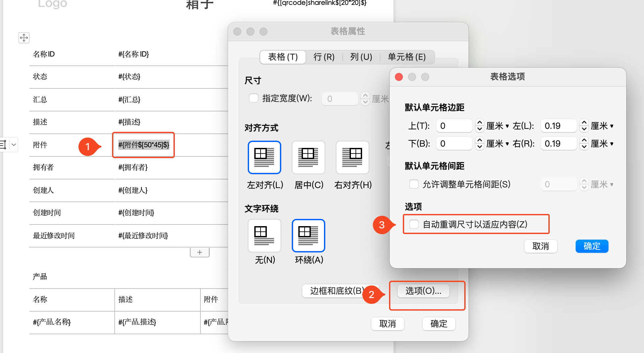Viewport: 644px width, 353px height.
Task: Click 取消 in Table Options dialog
Action: (540, 246)
